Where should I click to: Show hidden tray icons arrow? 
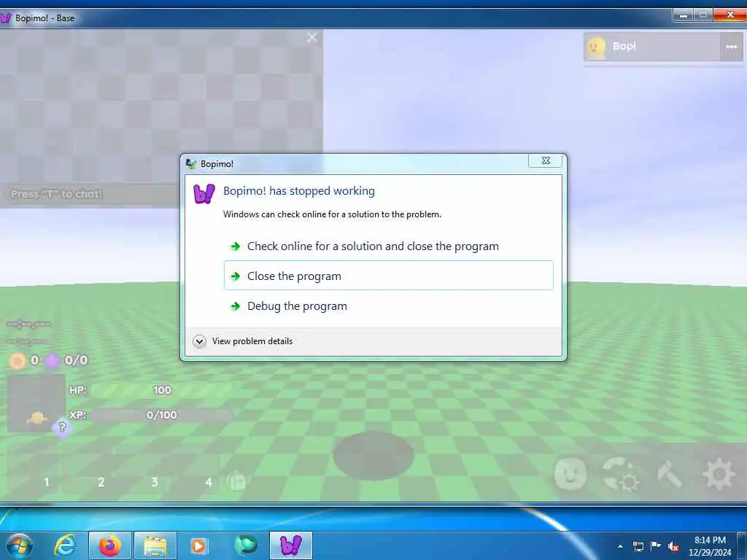coord(620,546)
